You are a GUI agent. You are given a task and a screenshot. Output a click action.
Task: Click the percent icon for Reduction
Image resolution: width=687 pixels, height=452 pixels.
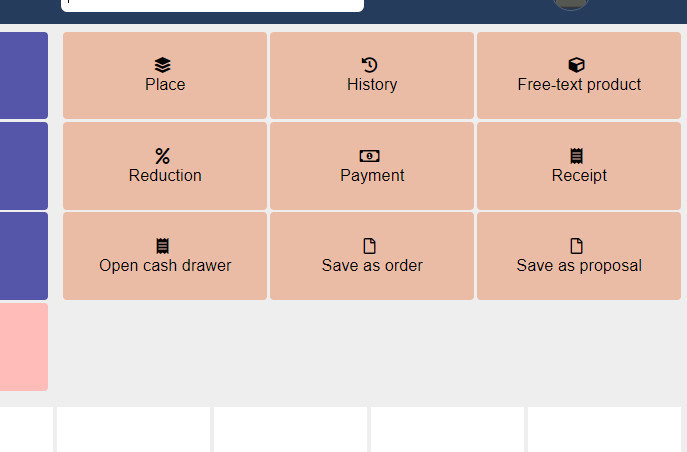coord(163,156)
